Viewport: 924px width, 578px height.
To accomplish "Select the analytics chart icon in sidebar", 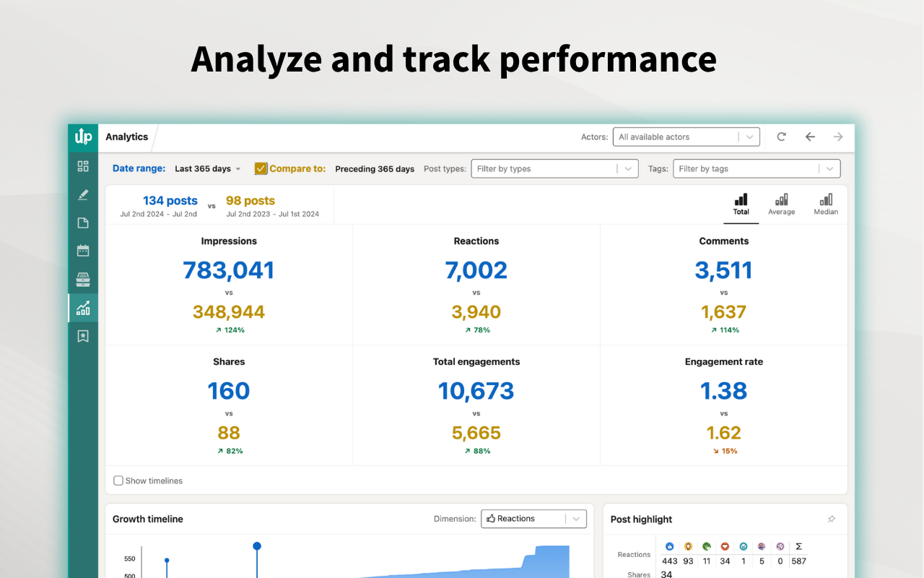I will click(83, 308).
